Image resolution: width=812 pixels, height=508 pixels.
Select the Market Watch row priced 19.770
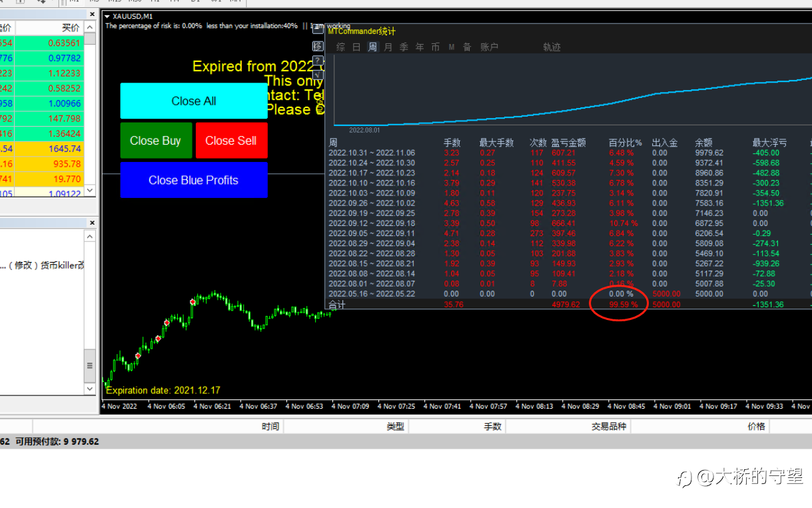point(41,179)
